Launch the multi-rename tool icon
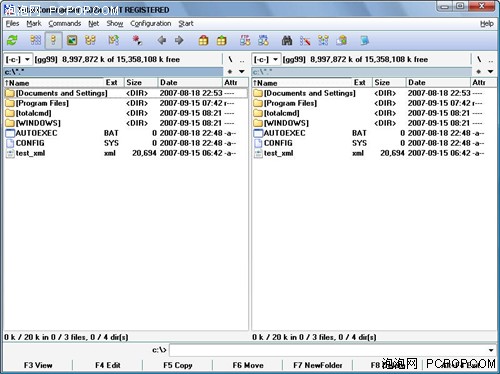The image size is (500, 374). click(x=305, y=41)
